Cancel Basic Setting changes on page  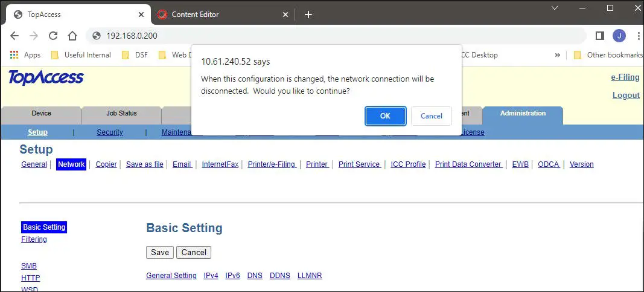[x=194, y=252]
